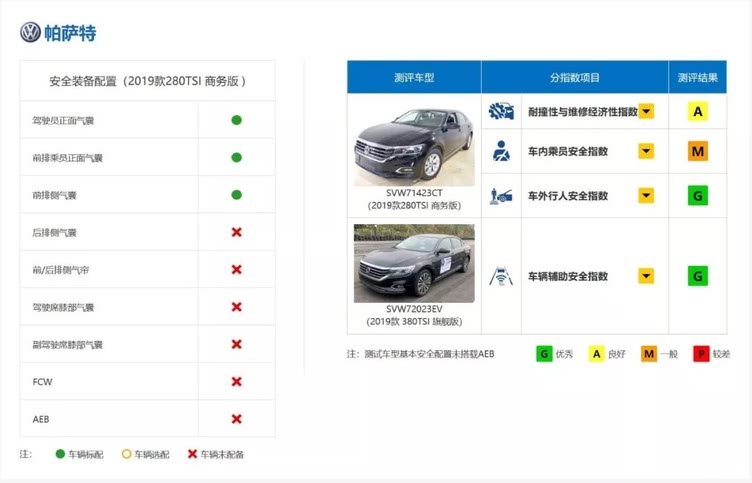Click the yellow A 良好 legend swatch
The image size is (752, 483).
coord(597,354)
